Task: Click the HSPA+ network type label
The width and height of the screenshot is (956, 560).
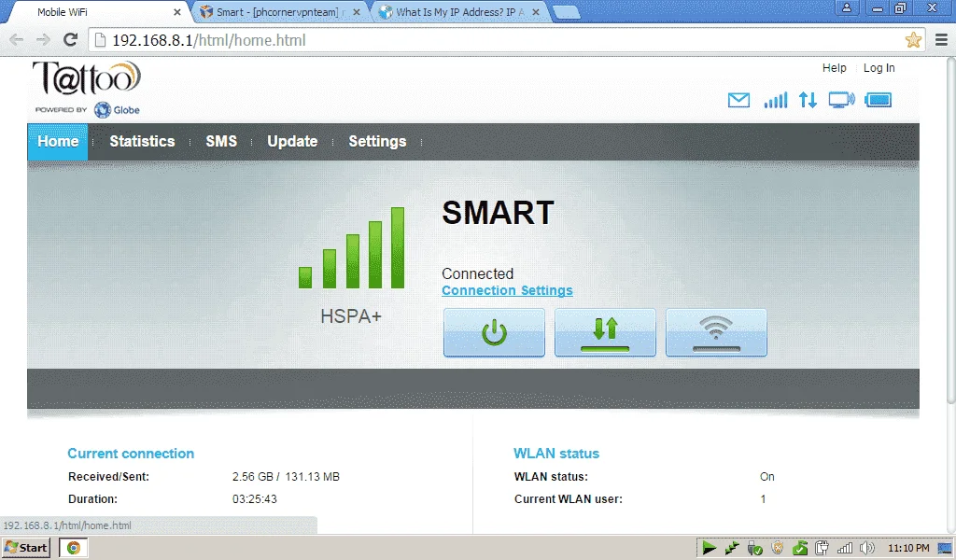Action: click(x=351, y=316)
